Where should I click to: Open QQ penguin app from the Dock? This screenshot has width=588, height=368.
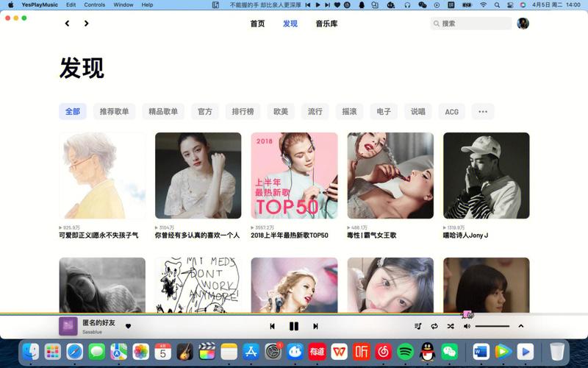point(427,352)
